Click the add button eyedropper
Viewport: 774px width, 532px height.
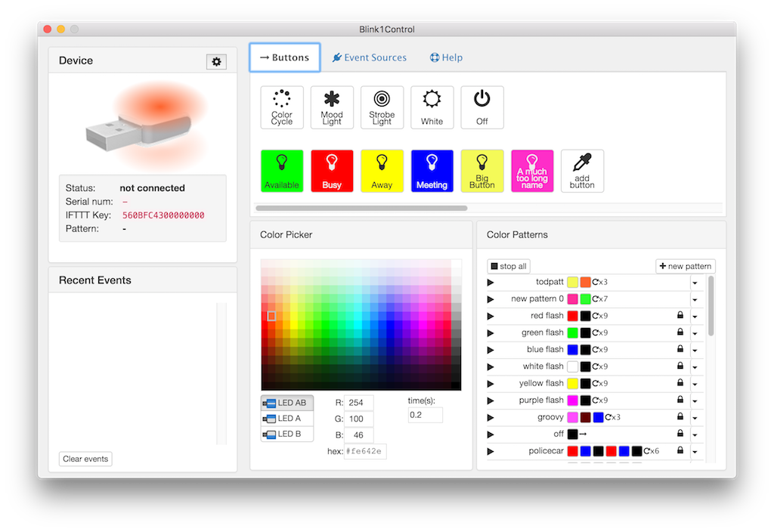click(583, 172)
